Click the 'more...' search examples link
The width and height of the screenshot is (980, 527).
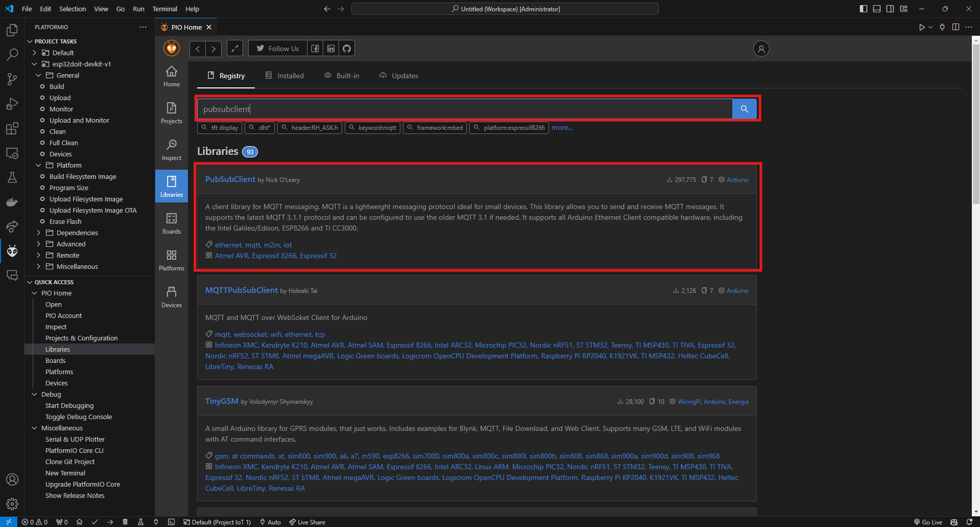coord(562,128)
